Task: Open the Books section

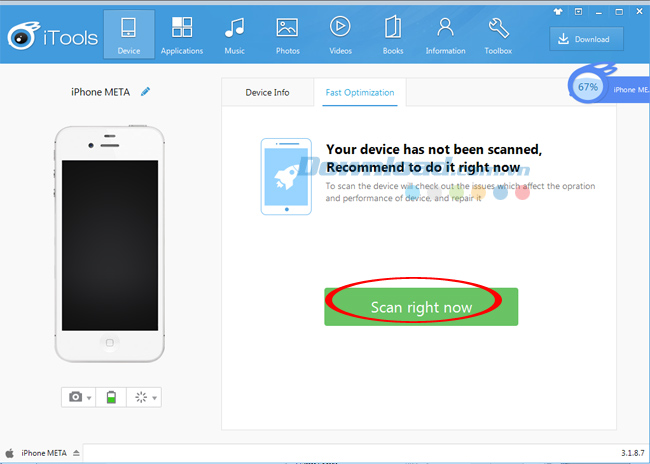Action: [x=393, y=35]
